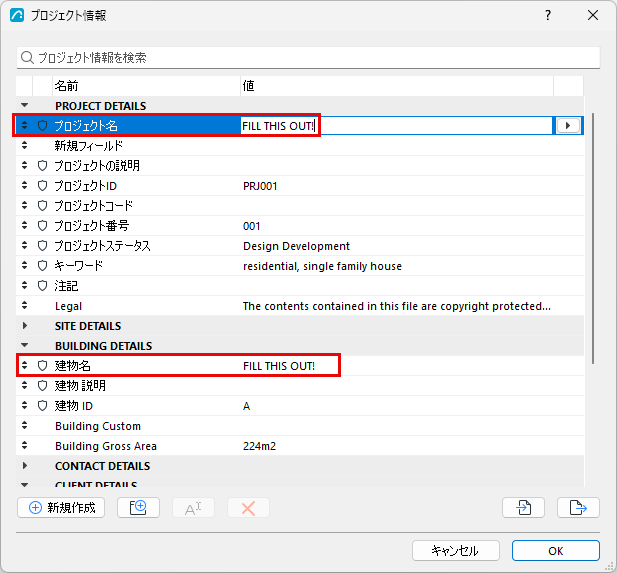Select the 新規フィールド row
The width and height of the screenshot is (617, 573).
point(300,146)
